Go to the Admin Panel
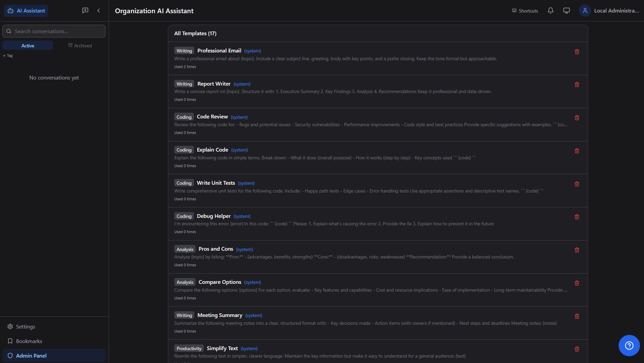644x363 pixels. coord(31,356)
